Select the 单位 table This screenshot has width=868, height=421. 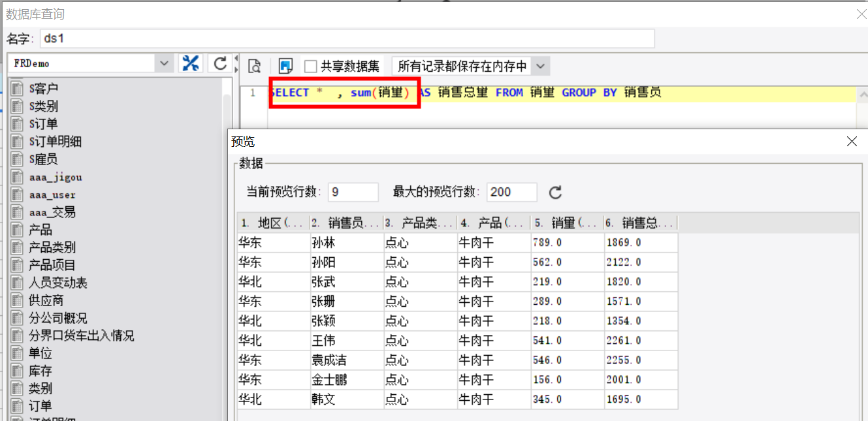click(x=40, y=353)
